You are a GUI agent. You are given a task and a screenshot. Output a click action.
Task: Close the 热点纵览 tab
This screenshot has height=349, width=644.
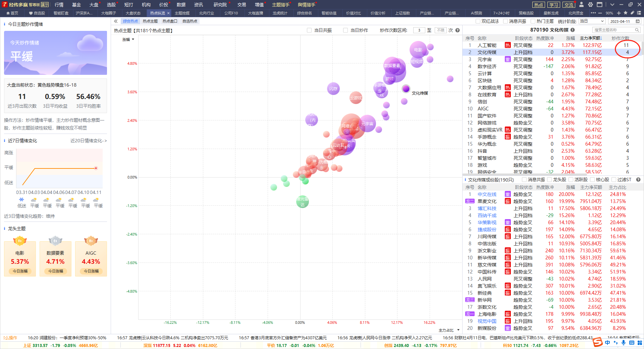click(168, 13)
